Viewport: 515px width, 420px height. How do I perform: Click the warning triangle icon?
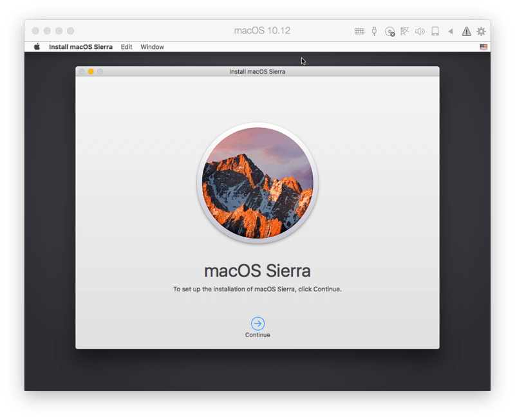point(466,31)
